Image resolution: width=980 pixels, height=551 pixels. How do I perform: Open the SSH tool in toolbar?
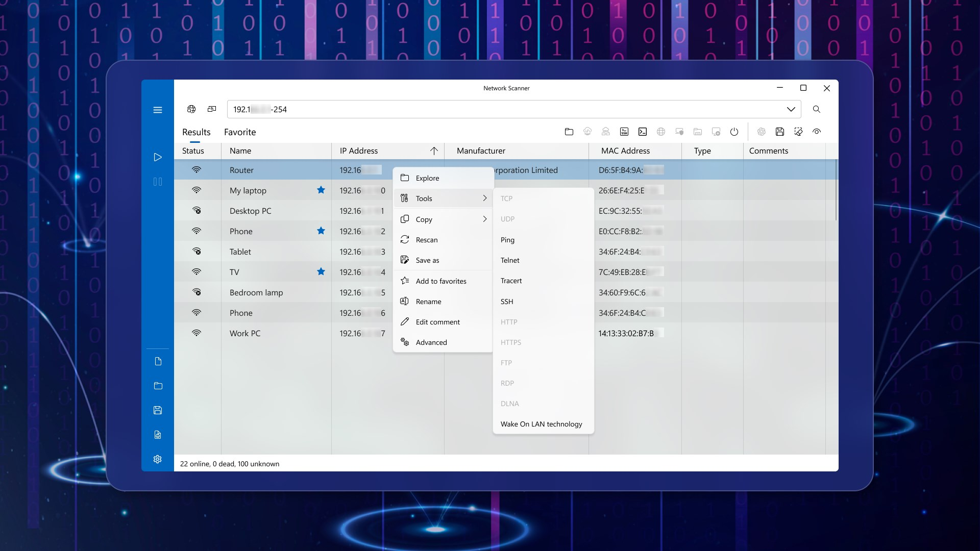click(x=624, y=132)
